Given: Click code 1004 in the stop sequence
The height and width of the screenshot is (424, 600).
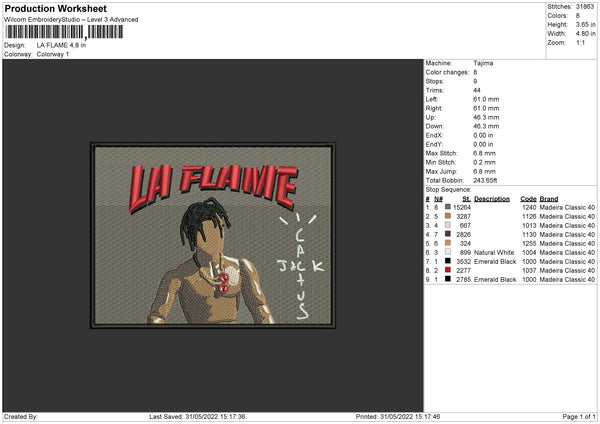Looking at the screenshot, I should point(529,253).
